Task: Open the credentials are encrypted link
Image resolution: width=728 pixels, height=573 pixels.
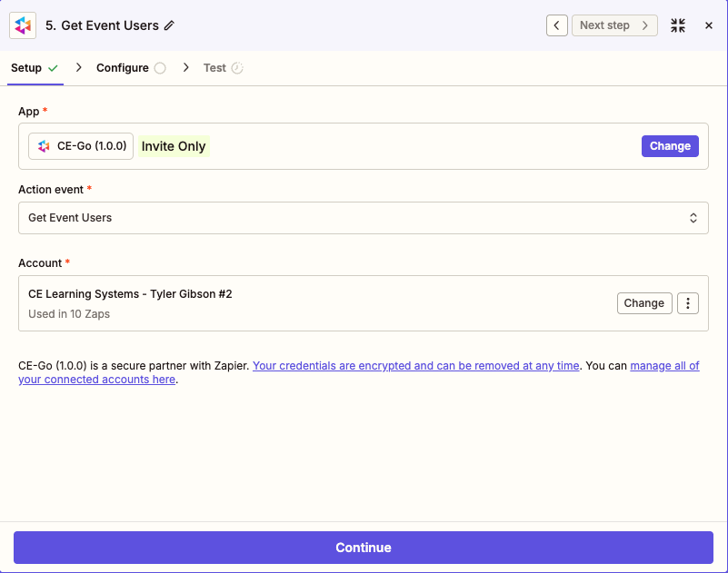Action: pyautogui.click(x=415, y=366)
